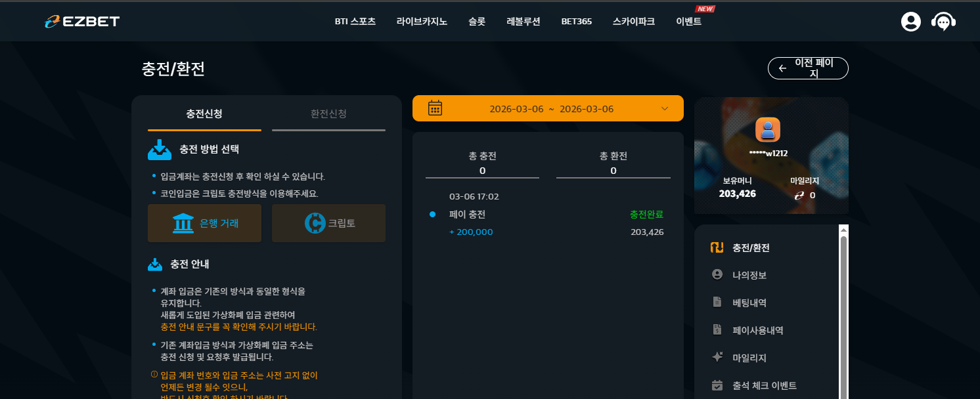Screen dimensions: 980x399
Task: Switch to the 환전신청 tab
Action: click(x=328, y=114)
